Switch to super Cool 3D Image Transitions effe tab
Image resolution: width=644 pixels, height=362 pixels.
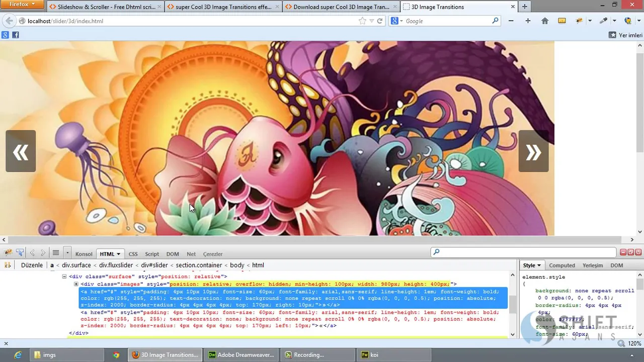pos(223,7)
